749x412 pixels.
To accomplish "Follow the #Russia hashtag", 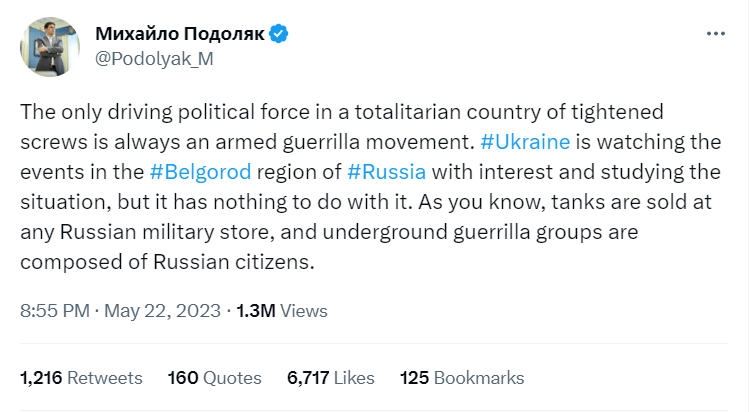I will tap(386, 172).
